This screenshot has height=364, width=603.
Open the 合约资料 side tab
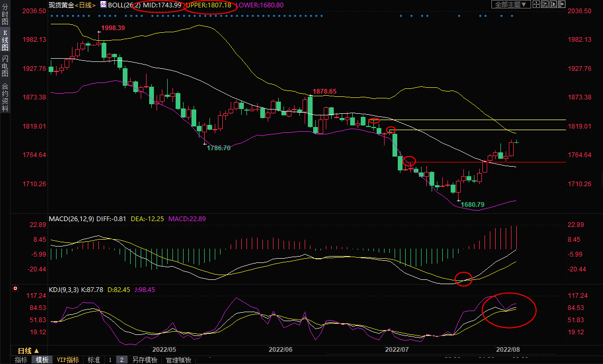(x=5, y=97)
